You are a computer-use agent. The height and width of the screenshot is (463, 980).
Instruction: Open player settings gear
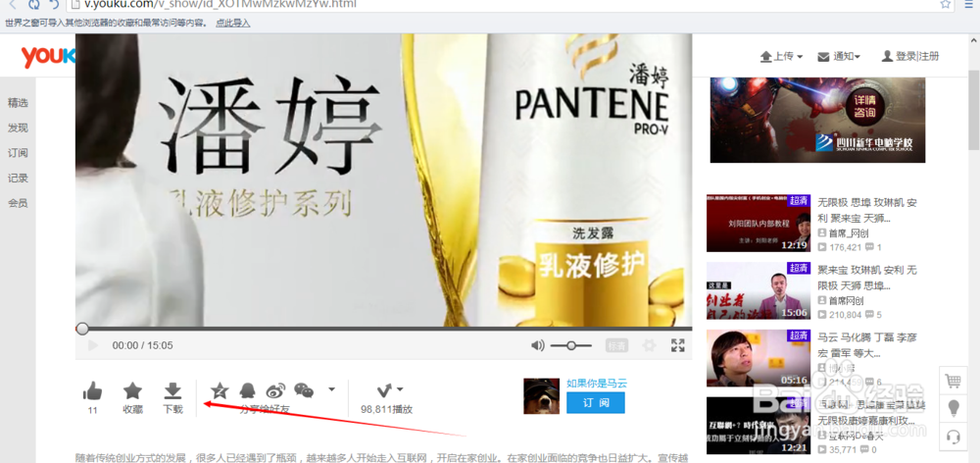[650, 345]
